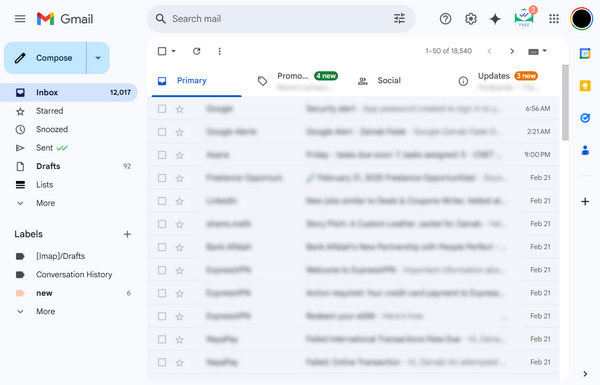Screen dimensions: 600x385
Task: Get add-ons plus icon
Action: click(x=585, y=201)
